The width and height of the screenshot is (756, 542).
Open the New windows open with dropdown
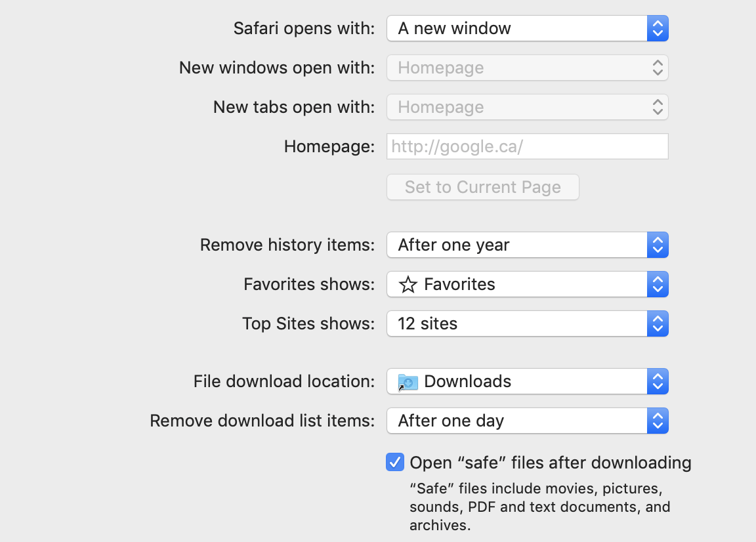pos(517,68)
